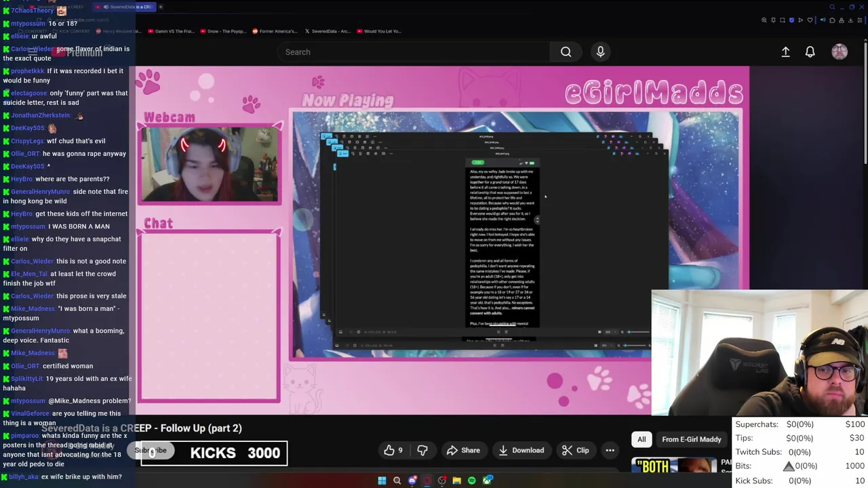Open the snapshot capture tool icon
868x488 pixels.
click(783, 20)
